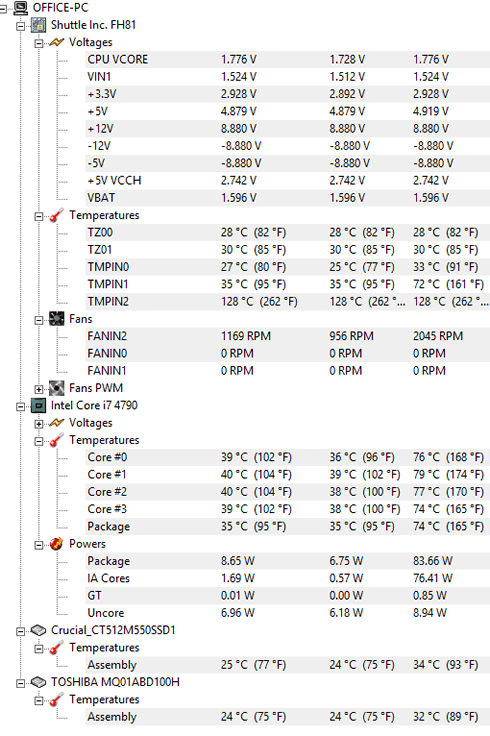
Task: Select the FANIN2 fan speed row
Action: [x=287, y=337]
